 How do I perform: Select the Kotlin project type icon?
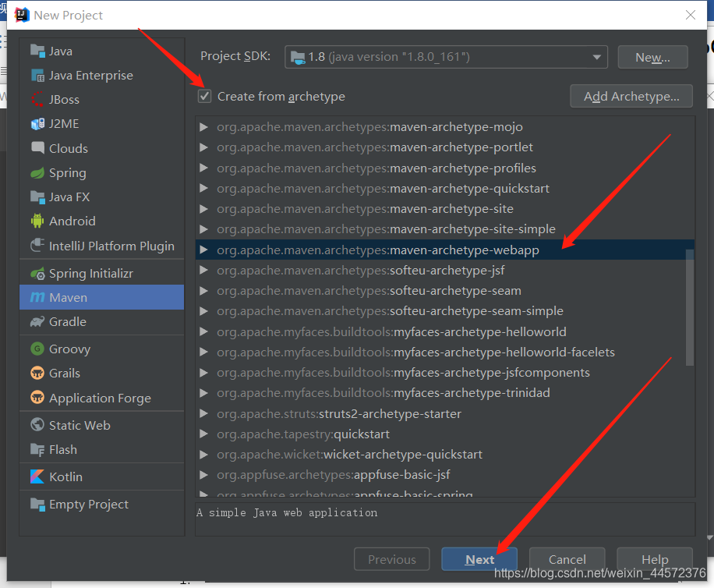pyautogui.click(x=37, y=476)
